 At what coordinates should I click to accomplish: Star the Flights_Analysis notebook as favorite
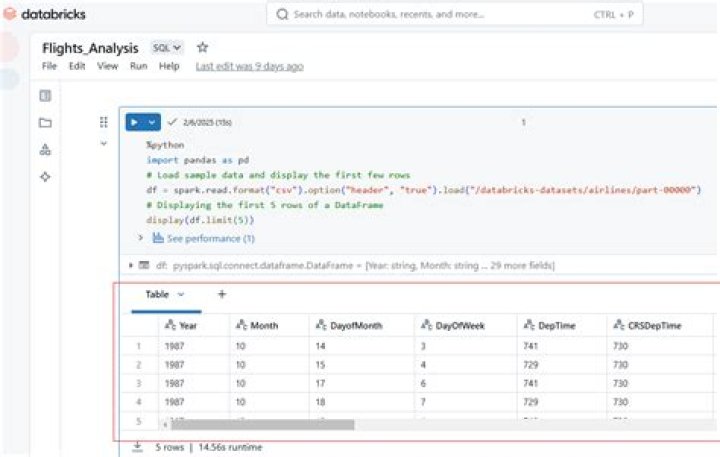tap(202, 47)
